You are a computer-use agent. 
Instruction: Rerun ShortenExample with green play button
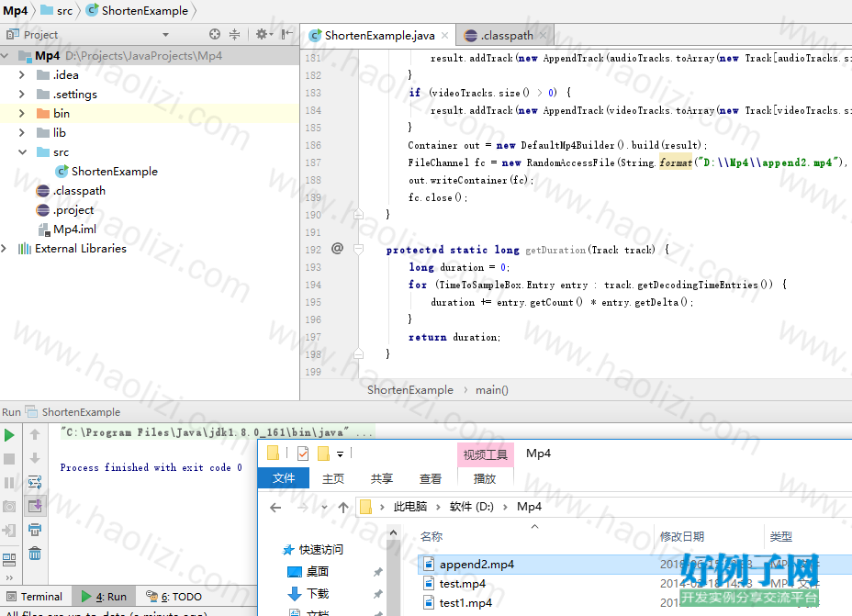point(9,435)
